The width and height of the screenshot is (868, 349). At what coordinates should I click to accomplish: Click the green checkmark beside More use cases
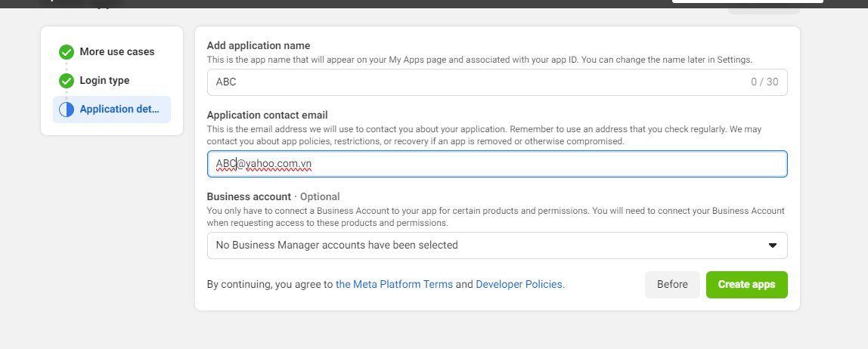click(67, 52)
